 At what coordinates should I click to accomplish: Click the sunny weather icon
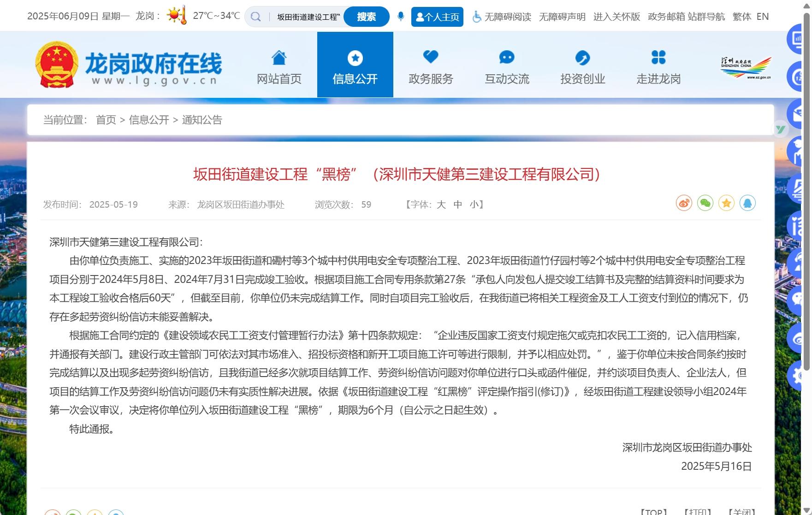176,15
